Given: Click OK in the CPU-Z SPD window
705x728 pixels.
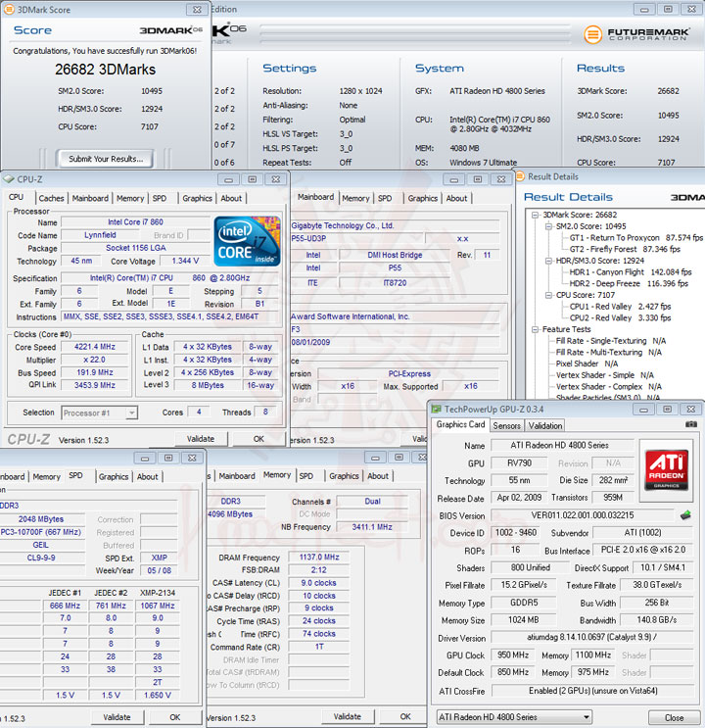Looking at the screenshot, I should 175,717.
